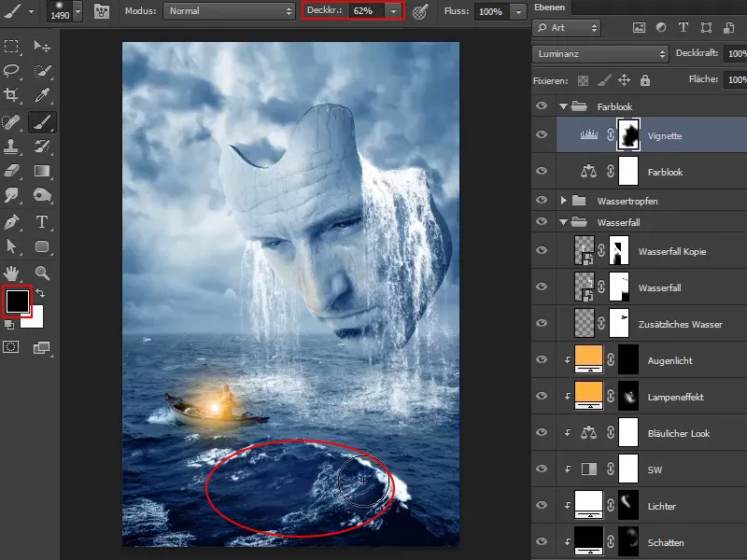
Task: Select the Sponge/Dodge tool
Action: point(42,195)
